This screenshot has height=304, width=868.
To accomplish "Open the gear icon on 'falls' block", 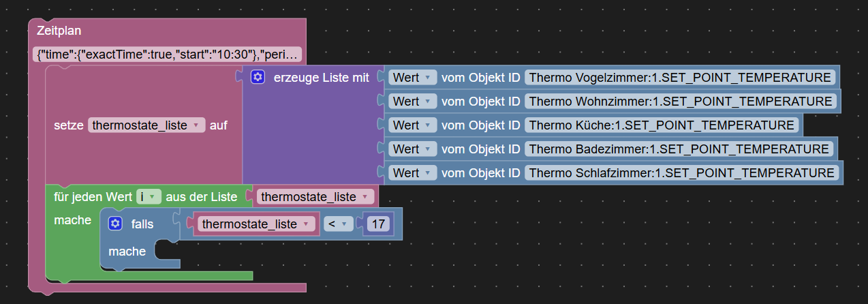I will (x=115, y=224).
